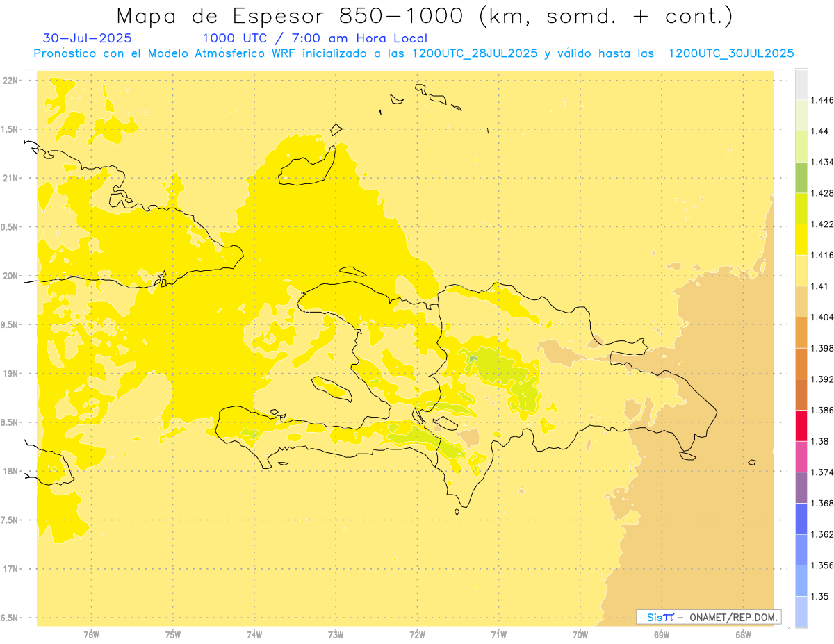
Task: Click the '76W' longitude label
Action: 91,635
